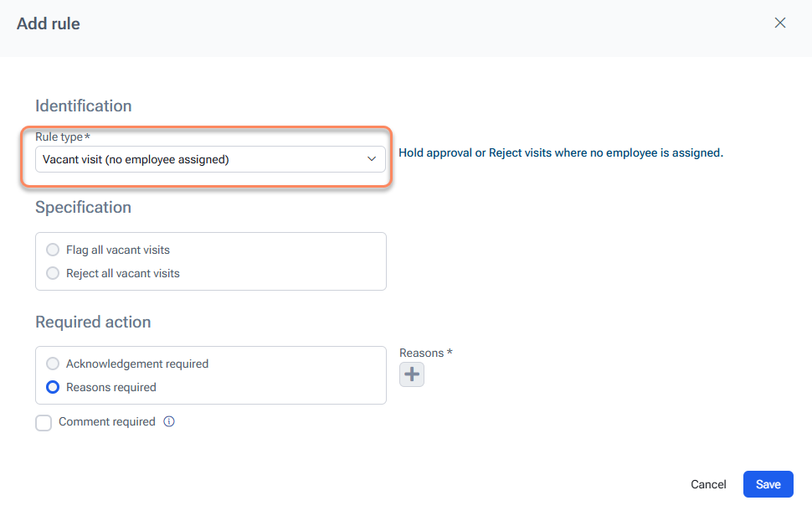Click the Identification section heading
This screenshot has height=516, width=812.
pos(84,106)
